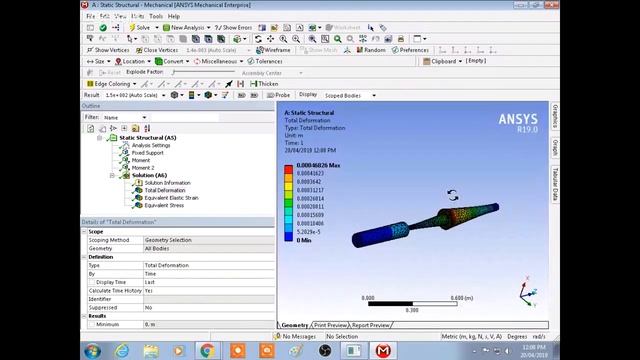Click the Windows Start button
This screenshot has height=360, width=640.
tap(92, 351)
